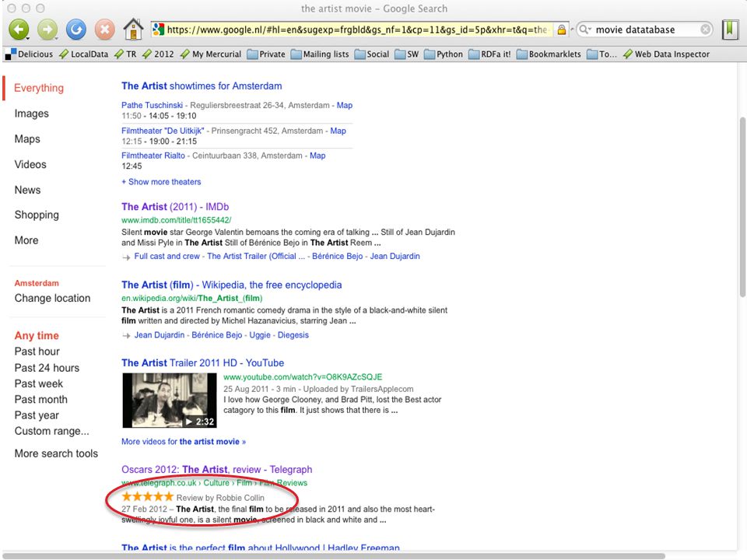
Task: Click the padlock icon in address bar
Action: pyautogui.click(x=562, y=30)
